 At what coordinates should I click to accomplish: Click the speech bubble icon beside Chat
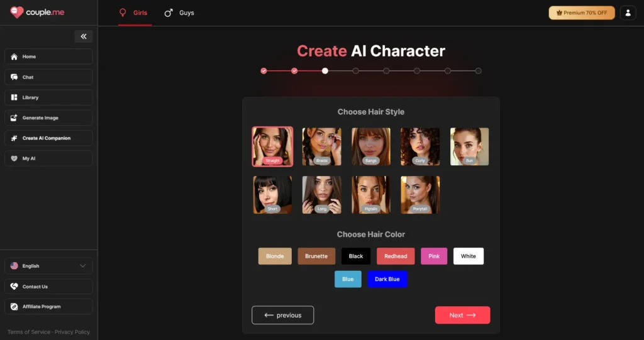(14, 77)
